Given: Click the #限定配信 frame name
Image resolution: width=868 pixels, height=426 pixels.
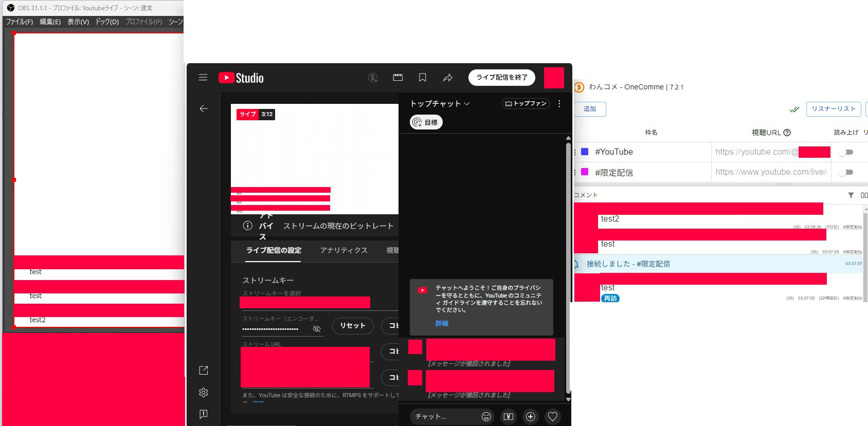Looking at the screenshot, I should (614, 173).
